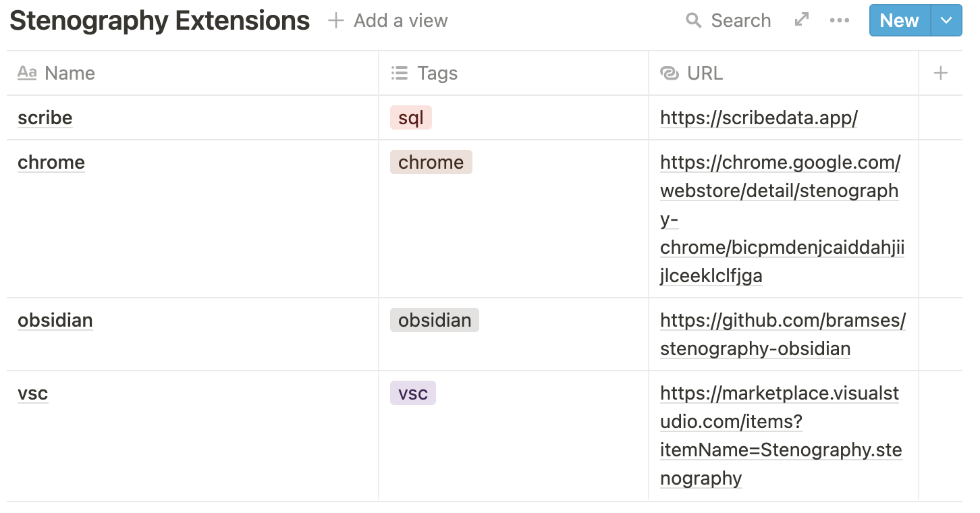Click the Name column text-type icon
This screenshot has width=980, height=513.
coord(27,73)
